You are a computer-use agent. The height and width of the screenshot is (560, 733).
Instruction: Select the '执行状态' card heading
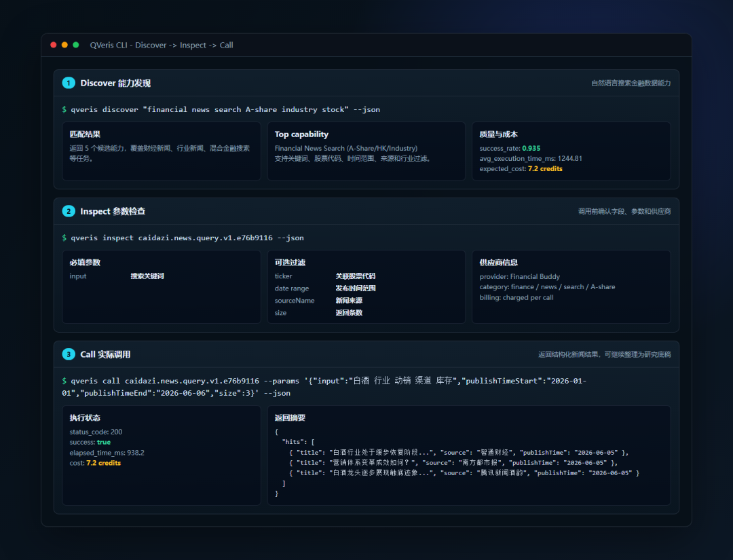(85, 417)
